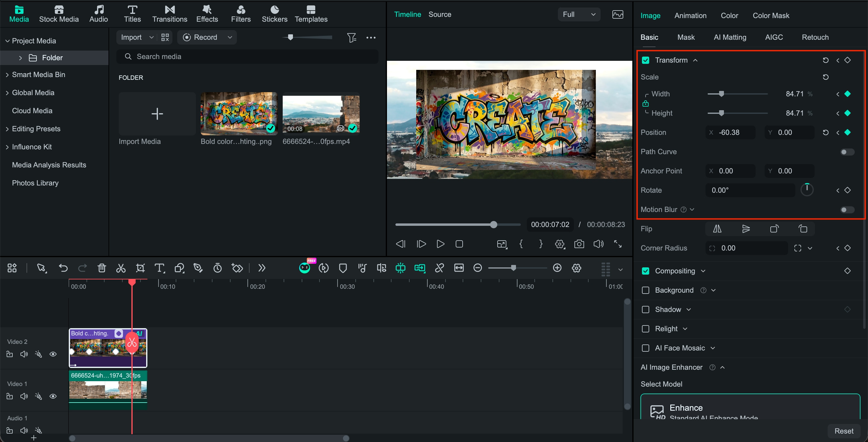The height and width of the screenshot is (442, 868).
Task: Expand the Editing Presets item
Action: coord(7,129)
